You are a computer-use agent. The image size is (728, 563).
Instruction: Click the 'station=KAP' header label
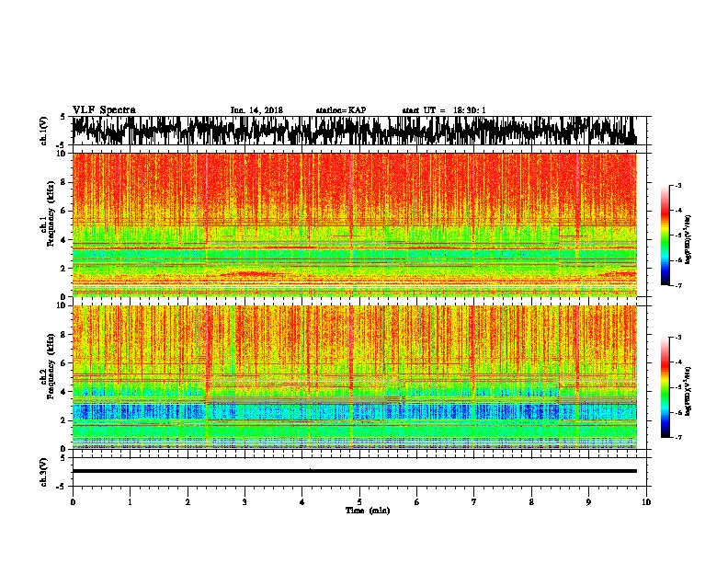[341, 110]
